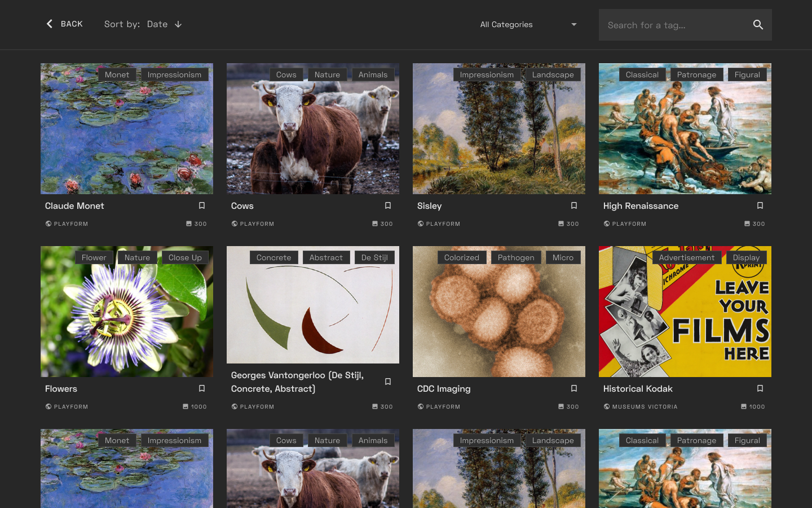Bookmark the Cows collection
This screenshot has height=508, width=812.
pos(388,205)
